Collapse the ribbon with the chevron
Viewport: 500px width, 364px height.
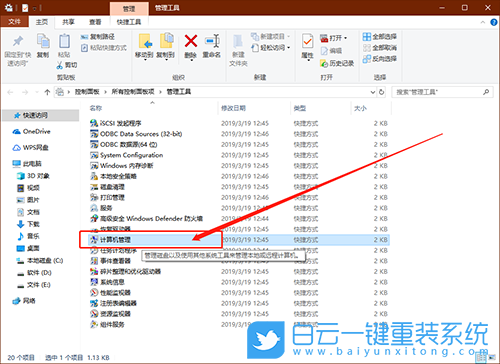point(482,22)
